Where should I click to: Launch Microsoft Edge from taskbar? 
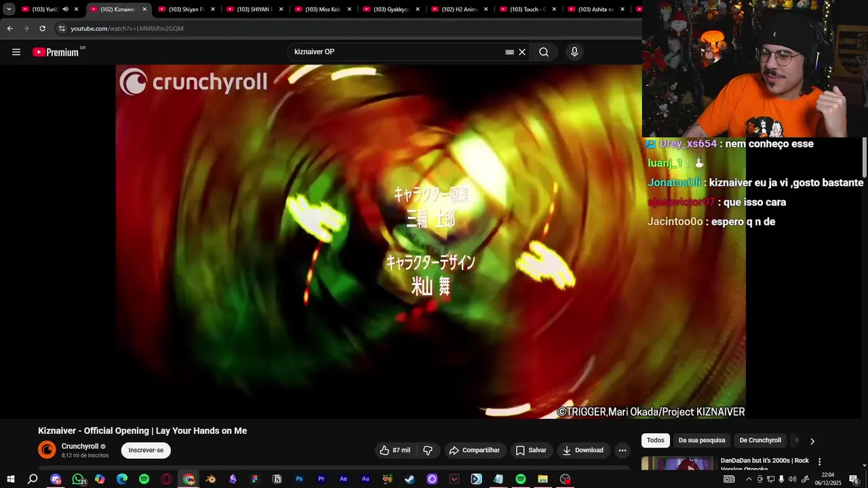(122, 479)
